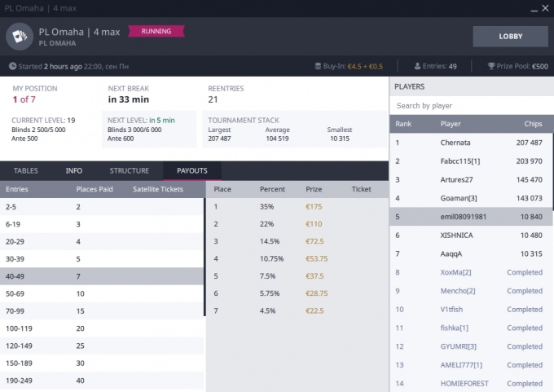554x392 pixels.
Task: Click the Satellite Tickets column header
Action: [x=158, y=189]
